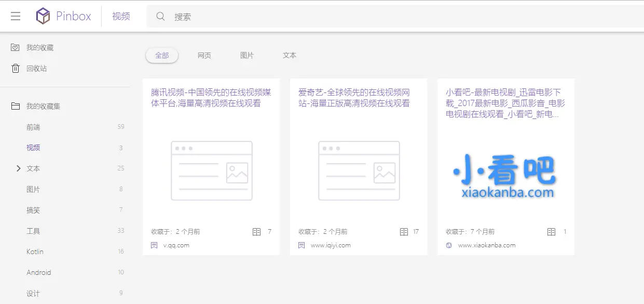644x304 pixels.
Task: Select the Kotlin collection in the sidebar
Action: [x=35, y=252]
